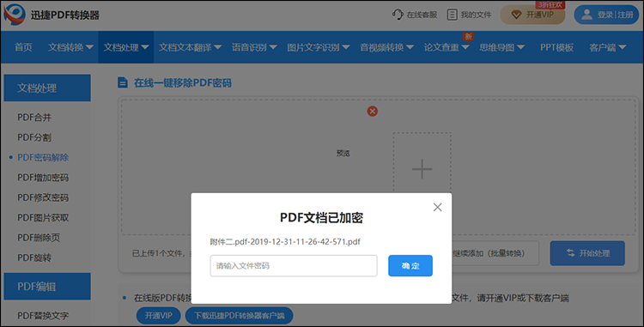Click the plus icon to add file
Image resolution: width=644 pixels, height=327 pixels.
coord(422,169)
